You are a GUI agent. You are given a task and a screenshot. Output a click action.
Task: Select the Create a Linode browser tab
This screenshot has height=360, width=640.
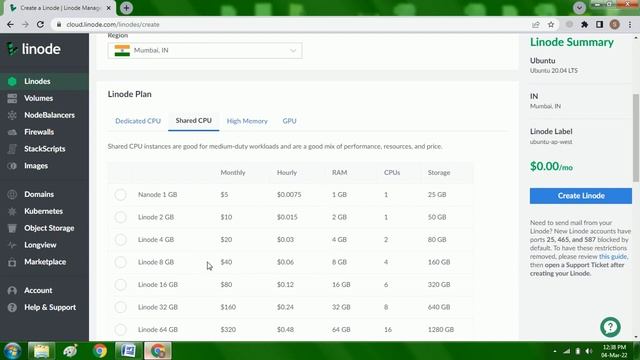60,8
